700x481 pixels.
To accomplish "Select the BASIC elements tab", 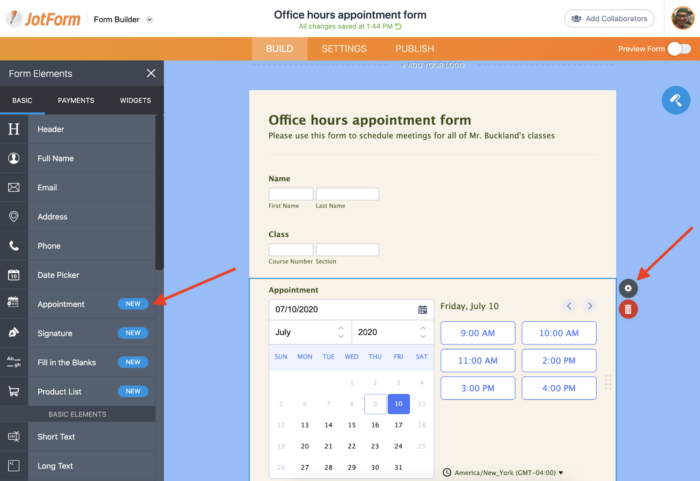I will 22,100.
